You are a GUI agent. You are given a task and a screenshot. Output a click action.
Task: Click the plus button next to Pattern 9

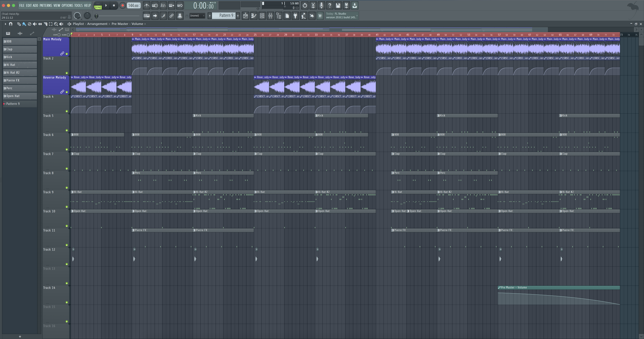[x=238, y=16]
